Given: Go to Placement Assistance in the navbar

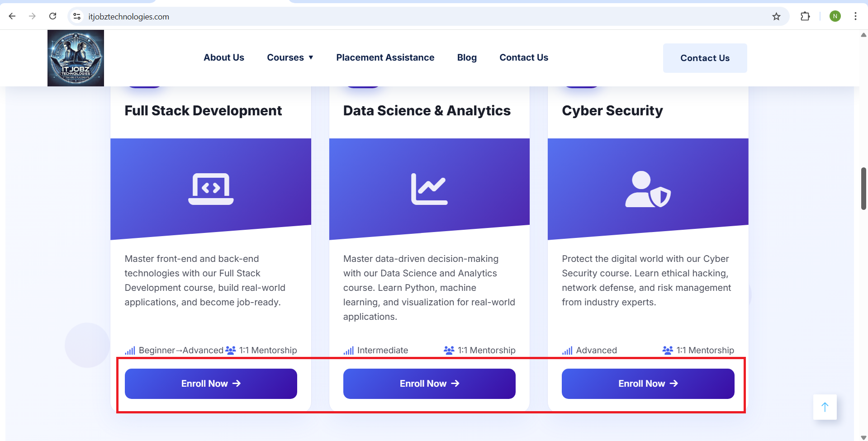Looking at the screenshot, I should click(385, 57).
